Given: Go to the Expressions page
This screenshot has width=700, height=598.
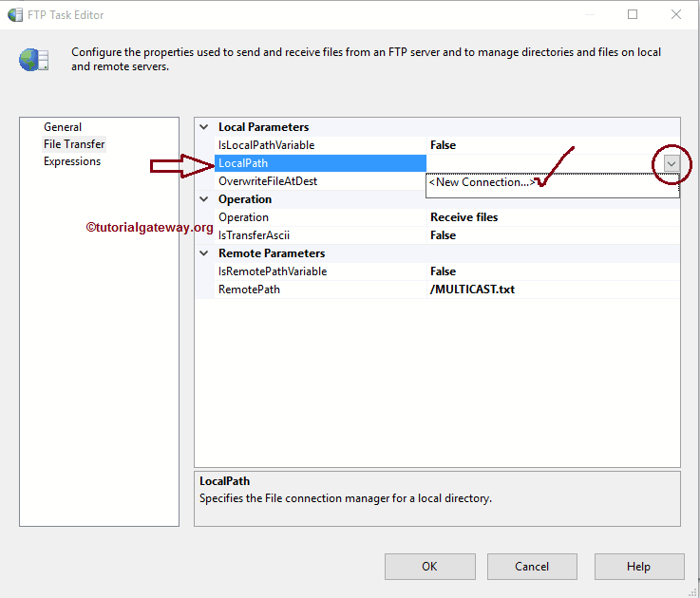Looking at the screenshot, I should [72, 161].
